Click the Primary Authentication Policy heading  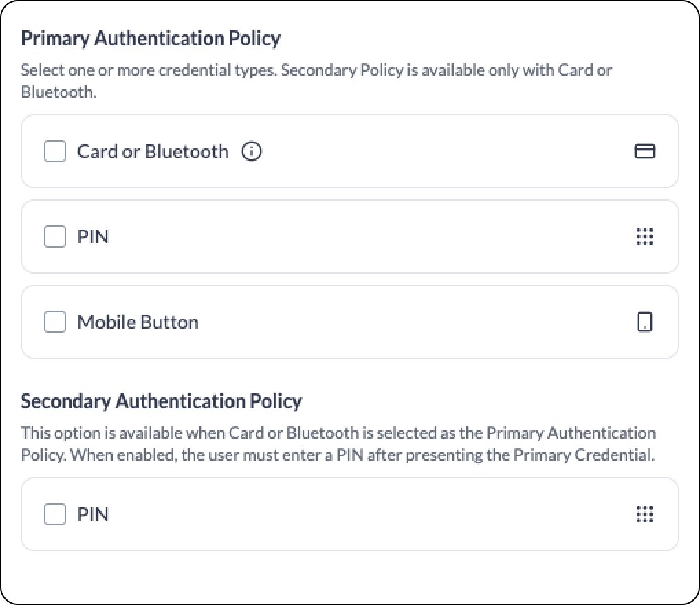click(151, 39)
